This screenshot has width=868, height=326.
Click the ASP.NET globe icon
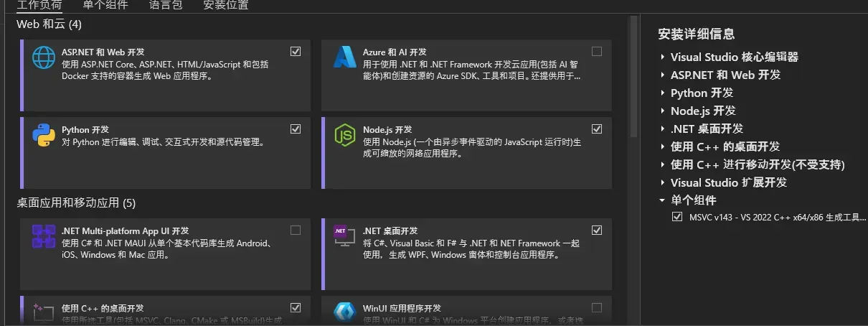click(44, 57)
